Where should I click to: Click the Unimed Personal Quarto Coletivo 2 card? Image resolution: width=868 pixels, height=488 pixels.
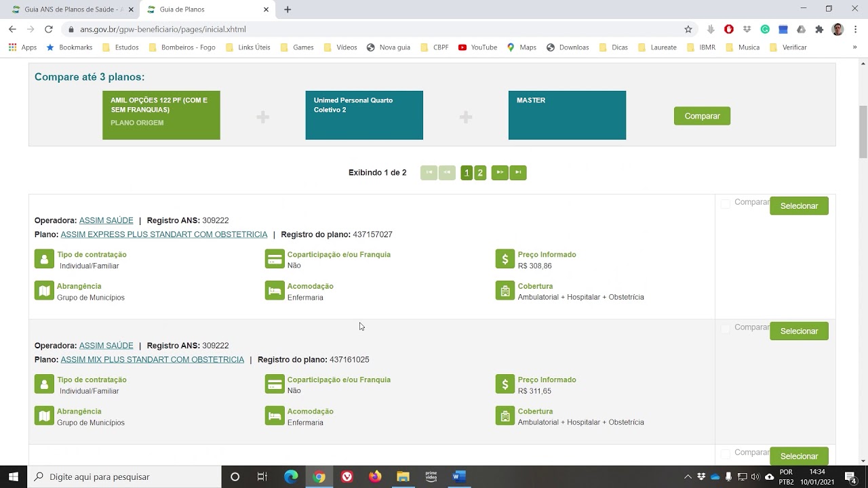click(364, 115)
